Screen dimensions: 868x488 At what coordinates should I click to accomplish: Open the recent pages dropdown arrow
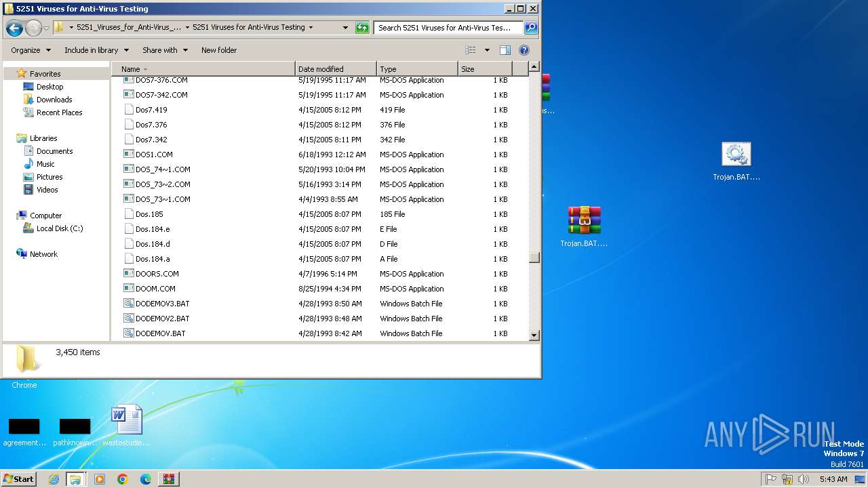coord(46,28)
